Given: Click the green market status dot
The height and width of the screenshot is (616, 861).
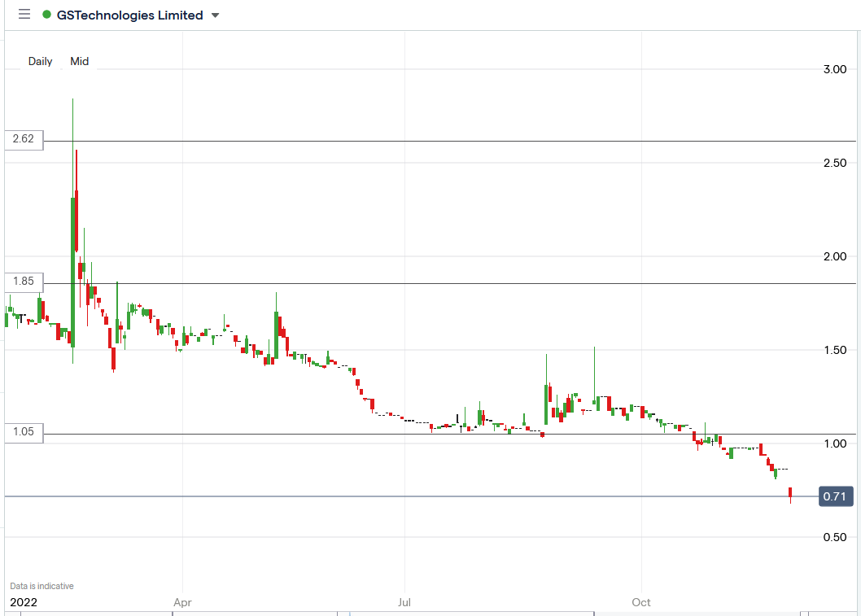Looking at the screenshot, I should tap(46, 15).
